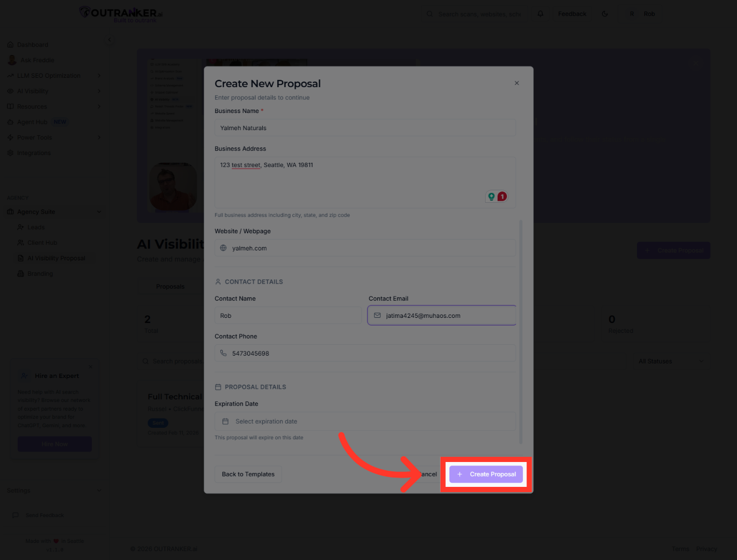Click the Ask Freddie avatar icon
The height and width of the screenshot is (560, 737).
[12, 60]
